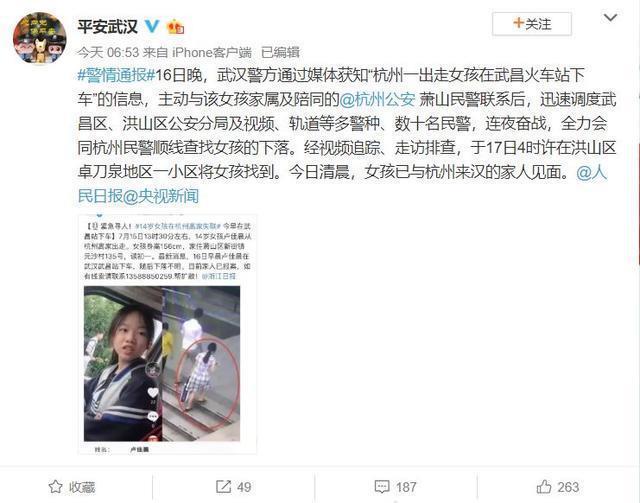Visit the @杭州公安 mention
Screen dimensions: 640x503
[378, 100]
